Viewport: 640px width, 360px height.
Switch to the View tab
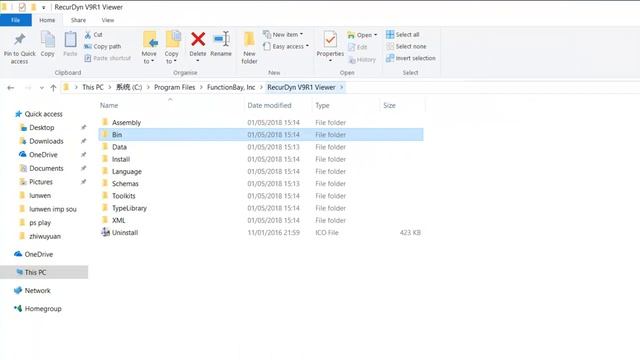pyautogui.click(x=108, y=20)
